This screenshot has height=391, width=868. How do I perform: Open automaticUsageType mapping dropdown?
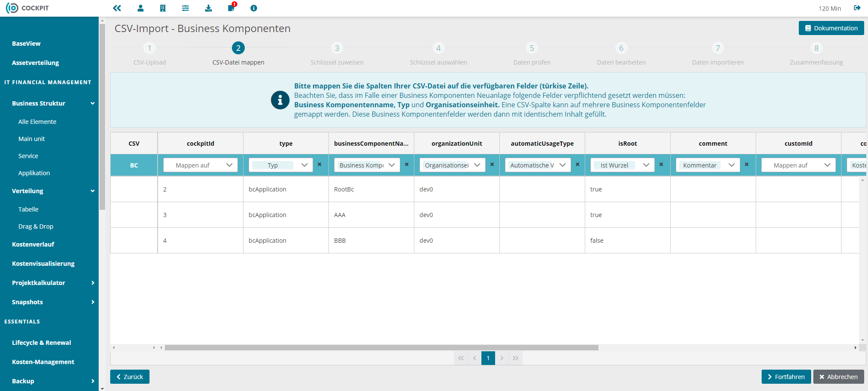tap(538, 165)
